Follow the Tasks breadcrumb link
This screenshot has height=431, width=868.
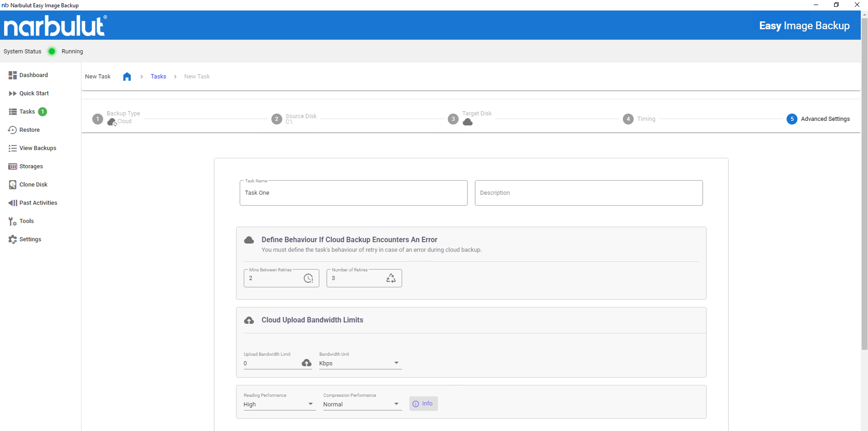[158, 77]
